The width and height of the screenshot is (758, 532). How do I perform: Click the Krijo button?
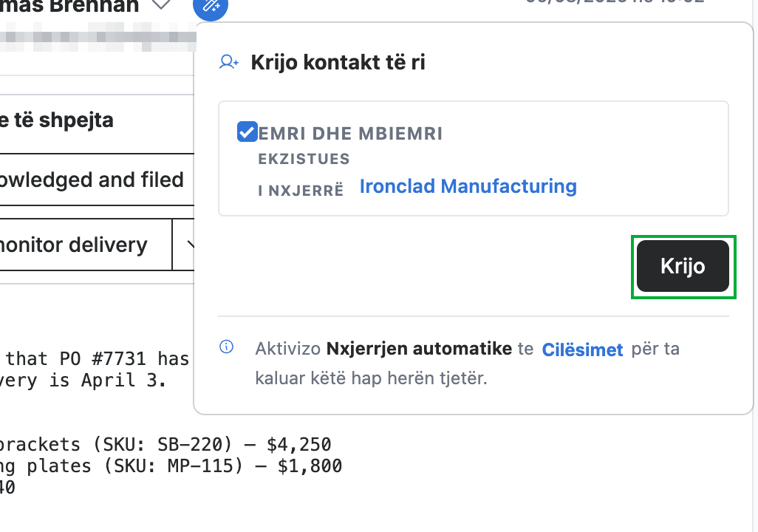pyautogui.click(x=683, y=266)
